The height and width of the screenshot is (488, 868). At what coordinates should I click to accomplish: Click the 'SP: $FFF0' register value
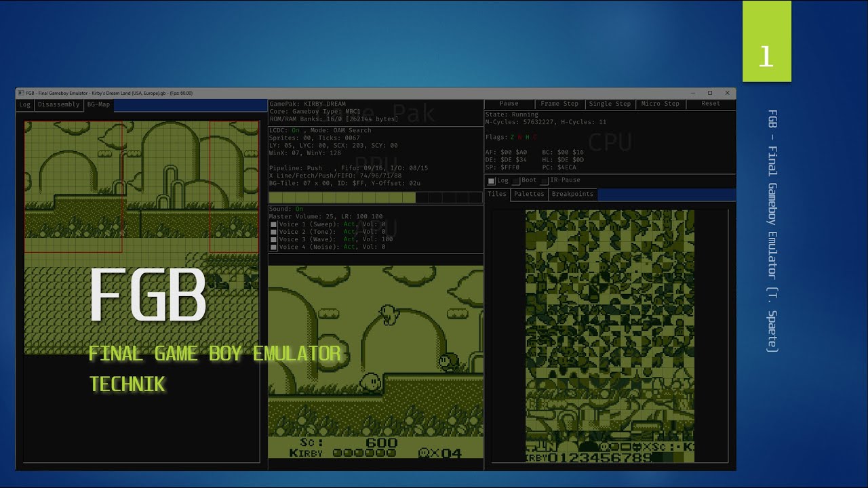point(502,167)
